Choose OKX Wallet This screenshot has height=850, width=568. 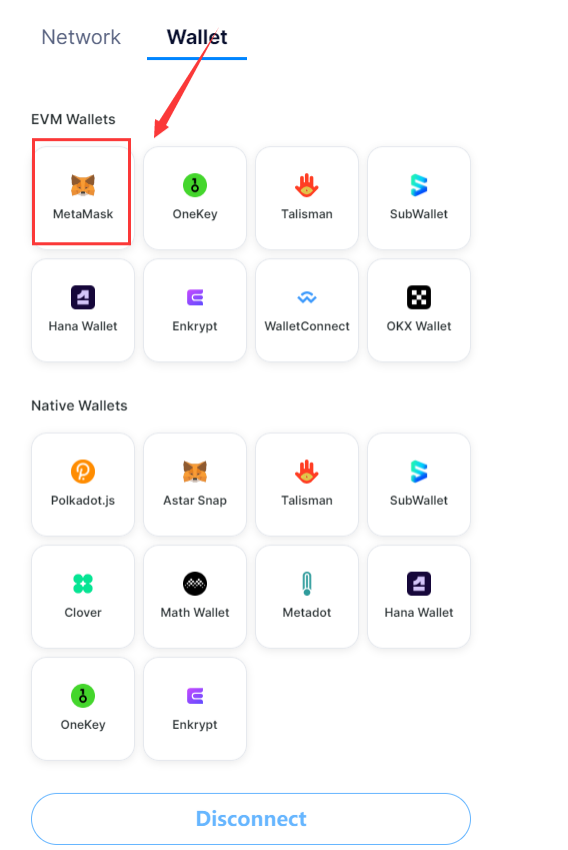(x=419, y=310)
